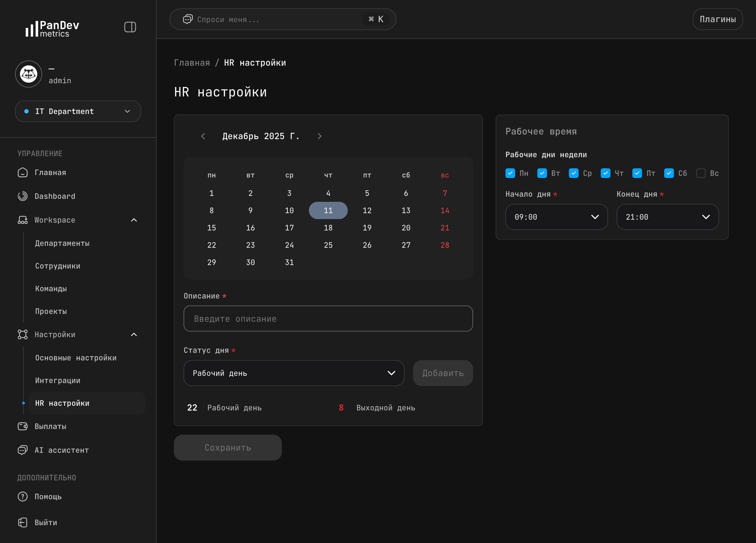This screenshot has height=543, width=756.
Task: Click the Главная breadcrumb link
Action: point(192,63)
